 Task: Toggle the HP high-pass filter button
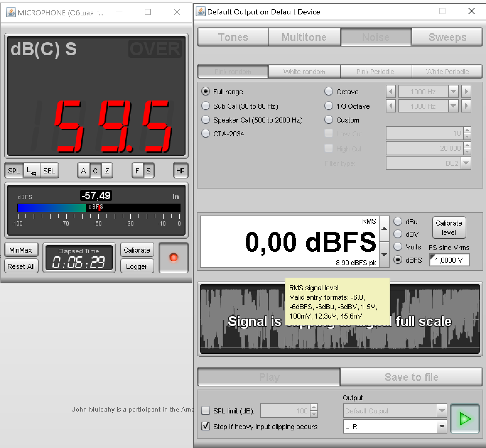(x=181, y=171)
